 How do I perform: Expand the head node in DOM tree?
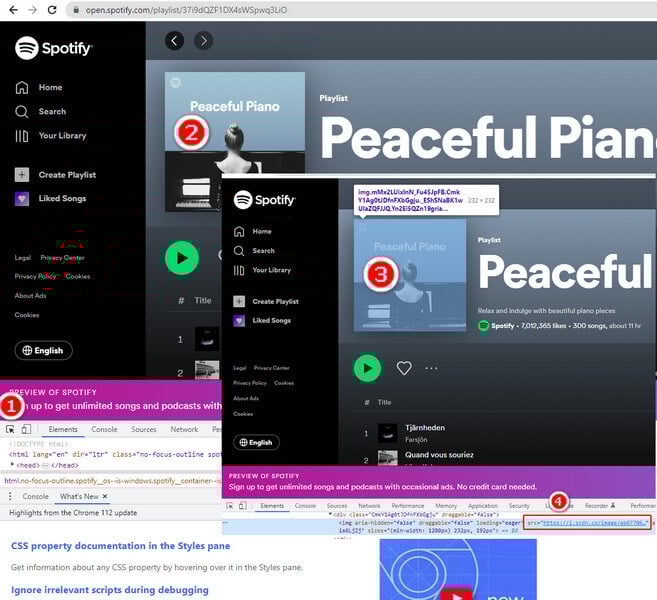point(12,465)
